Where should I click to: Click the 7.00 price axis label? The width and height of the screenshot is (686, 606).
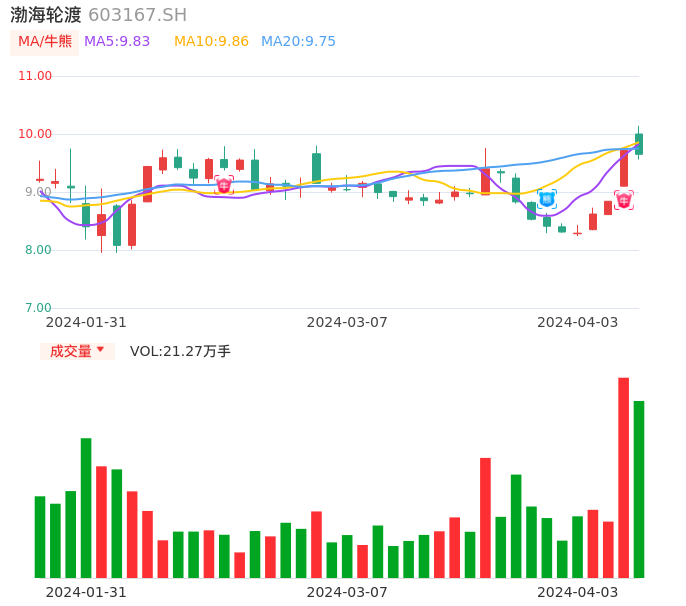35,308
